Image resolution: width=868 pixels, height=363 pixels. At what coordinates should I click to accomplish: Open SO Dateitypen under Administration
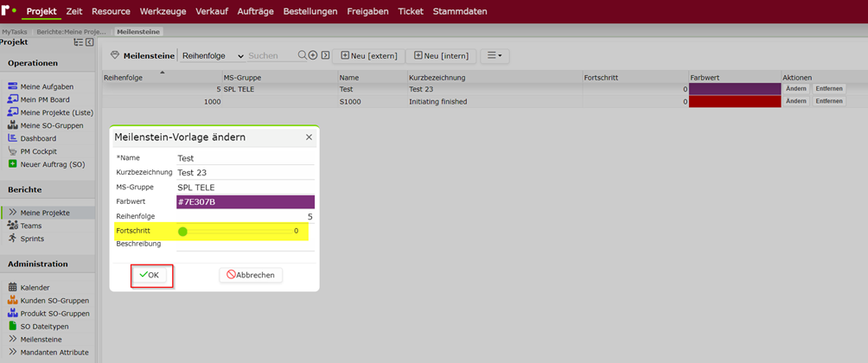38,327
